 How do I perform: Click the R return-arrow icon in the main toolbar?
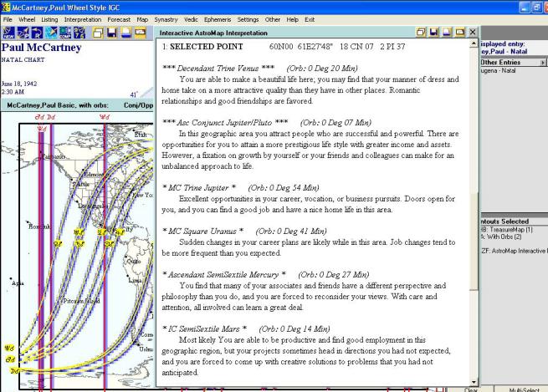(x=37, y=33)
